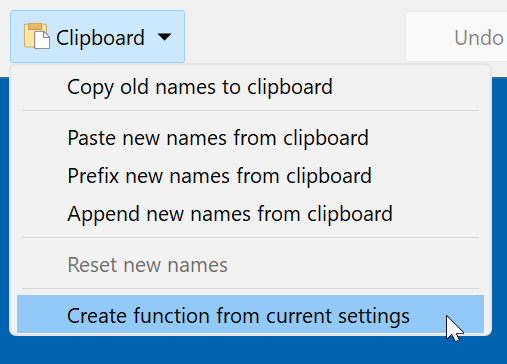Image resolution: width=507 pixels, height=364 pixels.
Task: Click the separator line below Copy old names
Action: tap(250, 110)
